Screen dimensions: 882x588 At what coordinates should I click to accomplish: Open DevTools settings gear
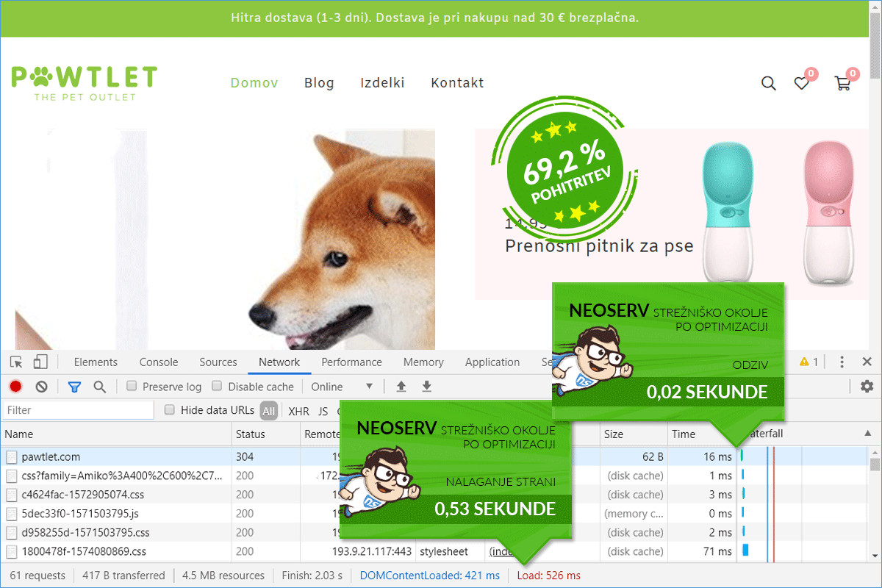[x=867, y=387]
